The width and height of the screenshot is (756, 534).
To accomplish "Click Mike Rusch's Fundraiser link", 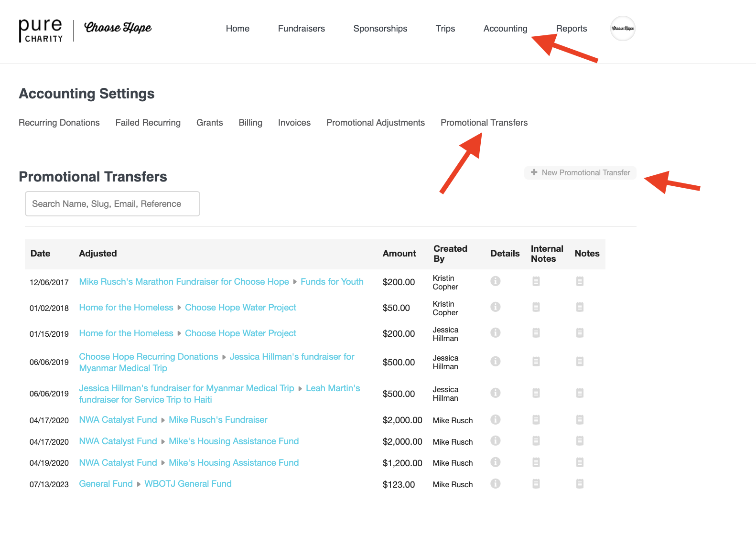I will point(218,420).
